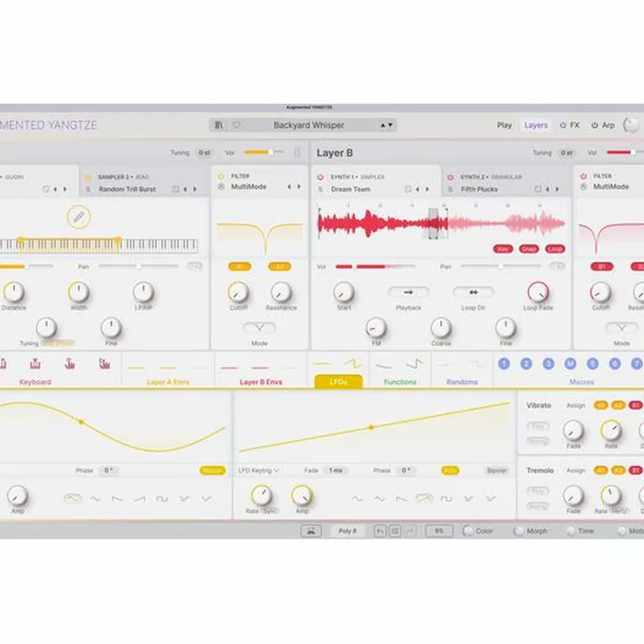The image size is (644, 644).
Task: Click Layer A filter Cutoff knob
Action: coord(238,292)
